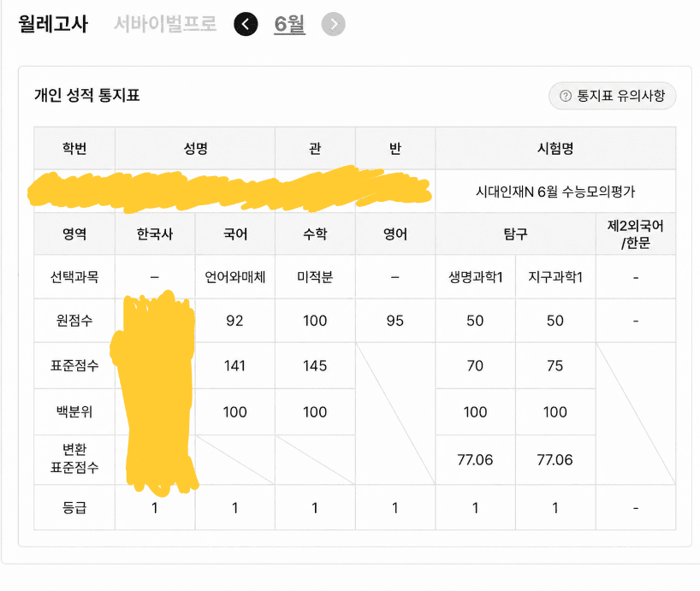Select the 영어 raw score 95

click(395, 321)
